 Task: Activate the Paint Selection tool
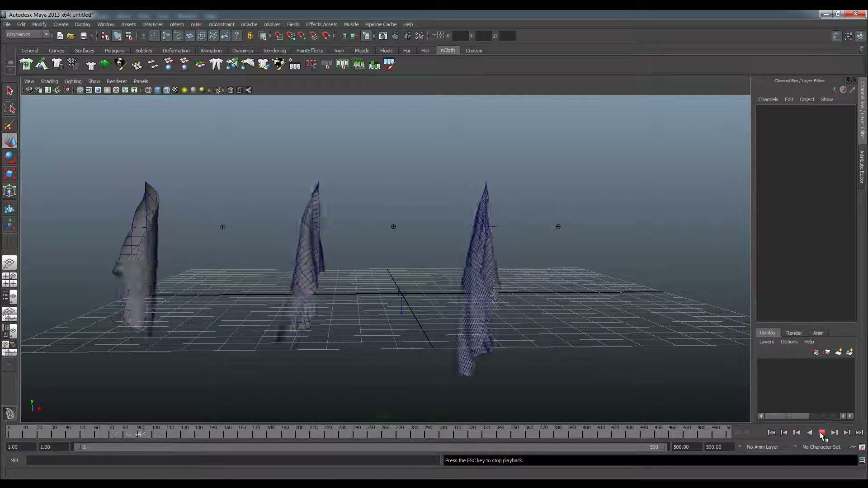click(9, 125)
